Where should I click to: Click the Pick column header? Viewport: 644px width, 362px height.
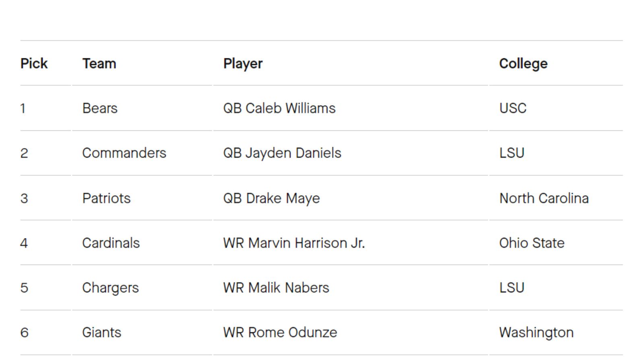pos(34,64)
